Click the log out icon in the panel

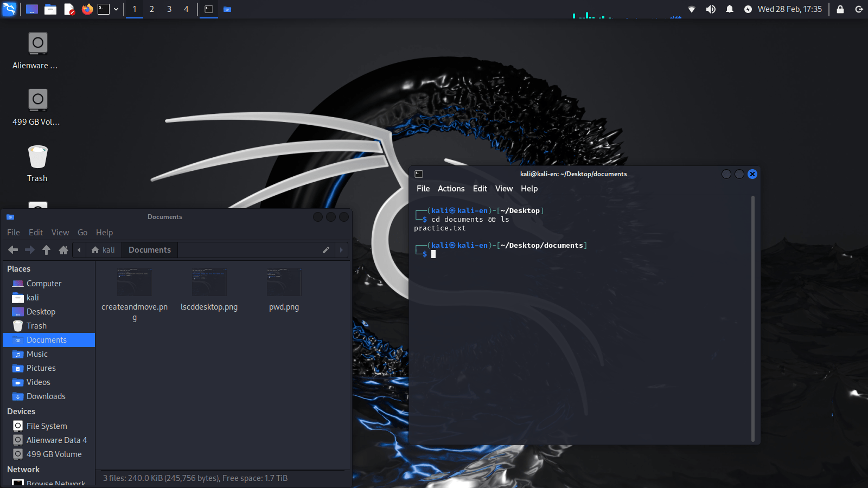click(x=859, y=9)
